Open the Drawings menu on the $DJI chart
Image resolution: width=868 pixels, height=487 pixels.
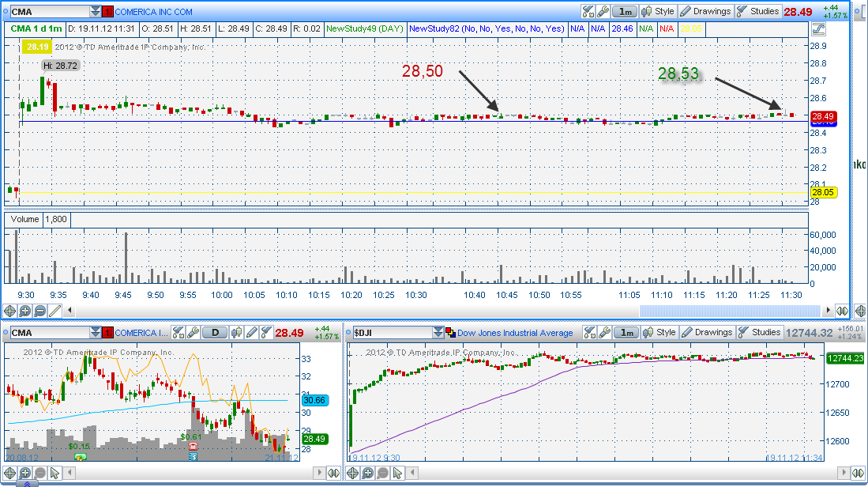708,332
